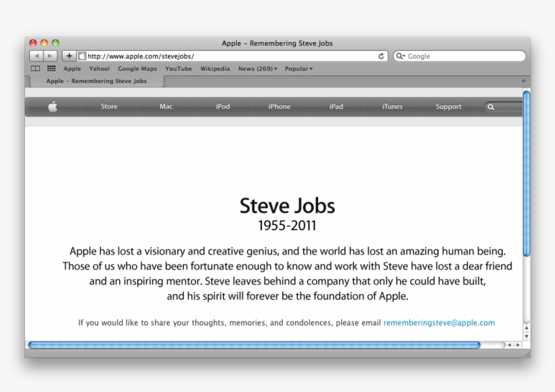Select the Remembering Steve Jobs tab
The image size is (555, 392).
(x=96, y=81)
